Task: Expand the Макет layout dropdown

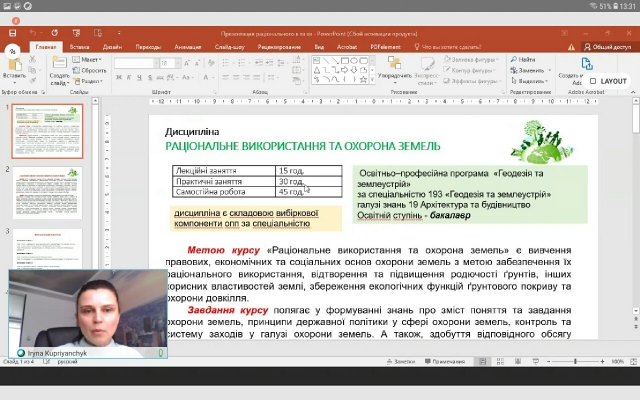Action: (x=92, y=60)
